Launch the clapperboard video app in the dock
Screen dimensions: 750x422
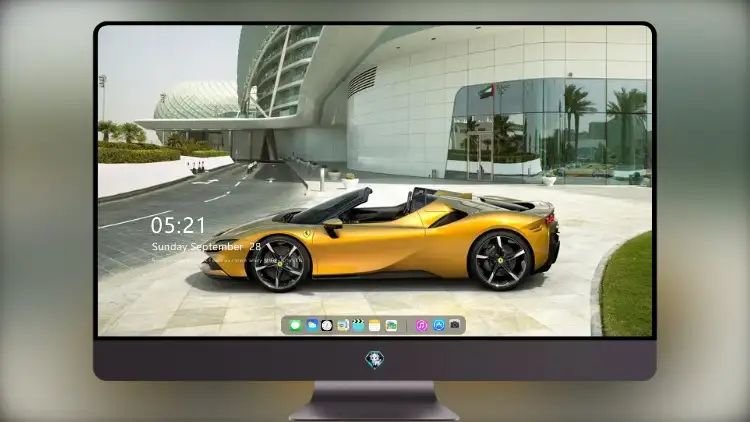(358, 325)
